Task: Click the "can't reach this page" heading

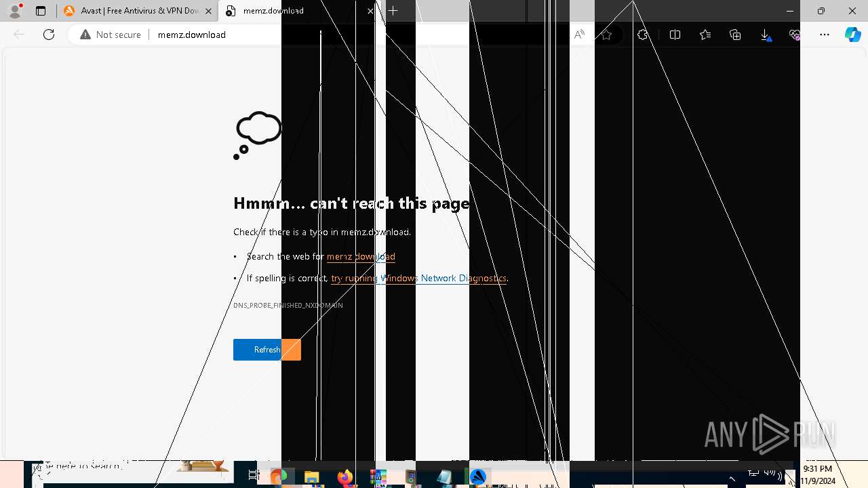Action: click(x=351, y=203)
